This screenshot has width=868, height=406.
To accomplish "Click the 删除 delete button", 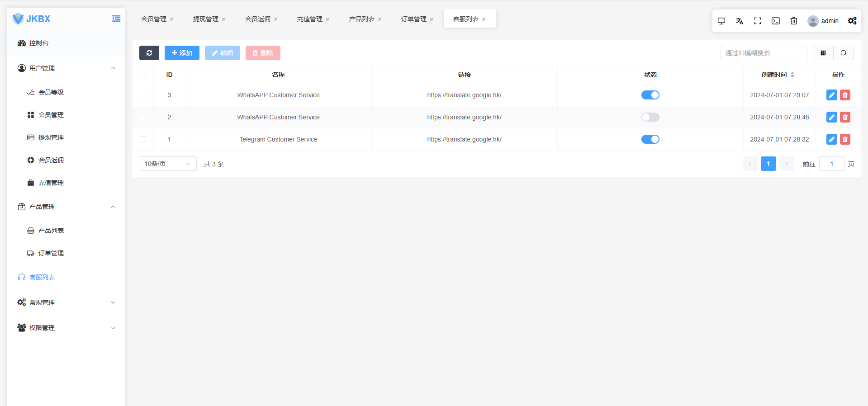I will pos(263,53).
